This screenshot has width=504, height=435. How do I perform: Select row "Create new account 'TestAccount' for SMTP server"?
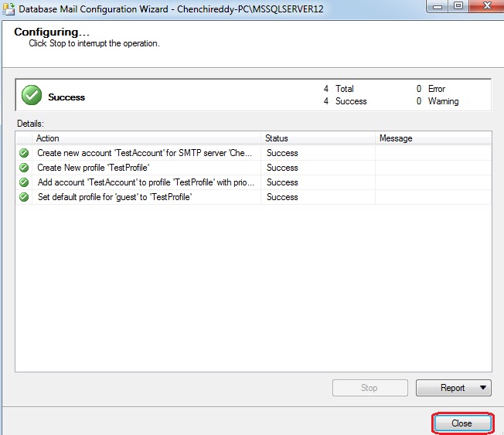[254, 153]
